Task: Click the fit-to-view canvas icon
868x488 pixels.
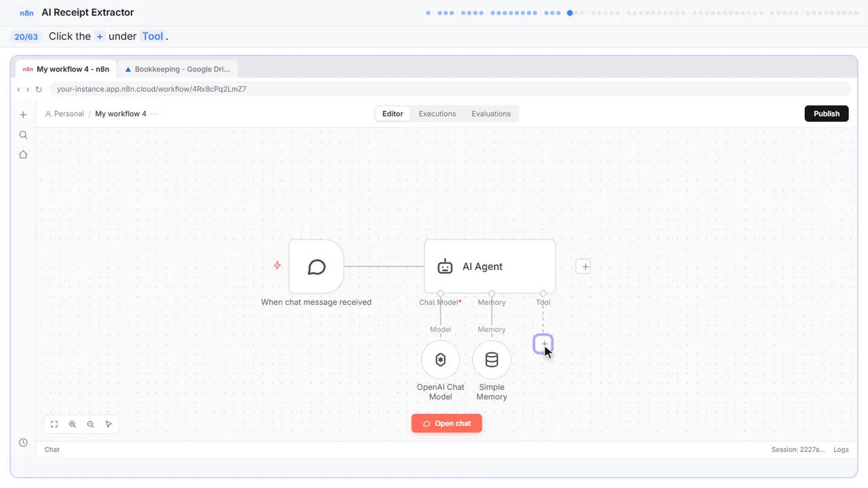Action: click(x=54, y=424)
